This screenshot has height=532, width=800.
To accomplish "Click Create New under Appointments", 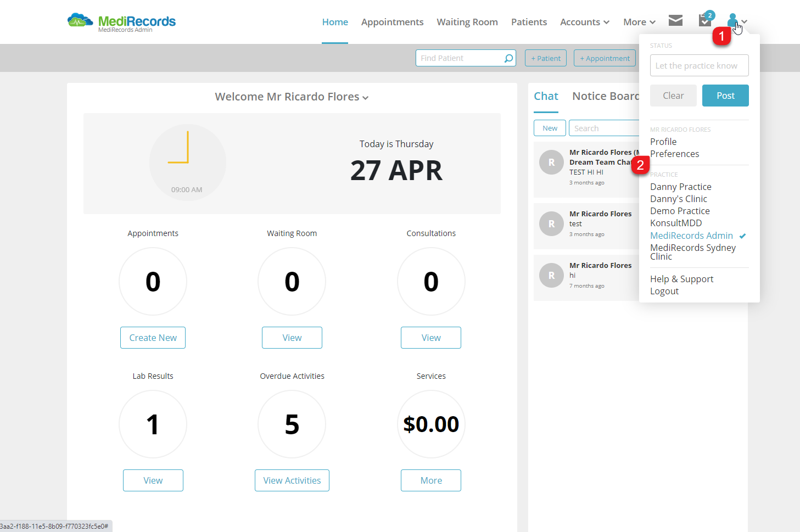I will point(153,338).
